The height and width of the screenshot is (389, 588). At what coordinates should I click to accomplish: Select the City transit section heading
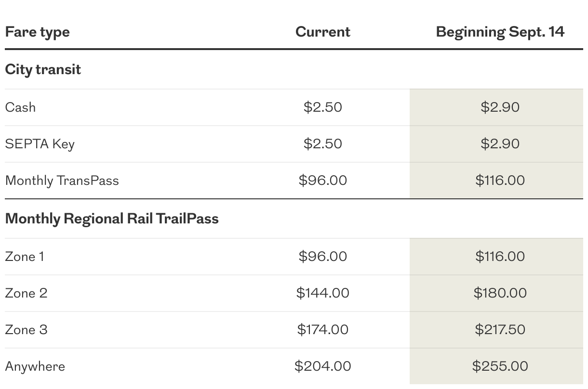[x=43, y=69]
